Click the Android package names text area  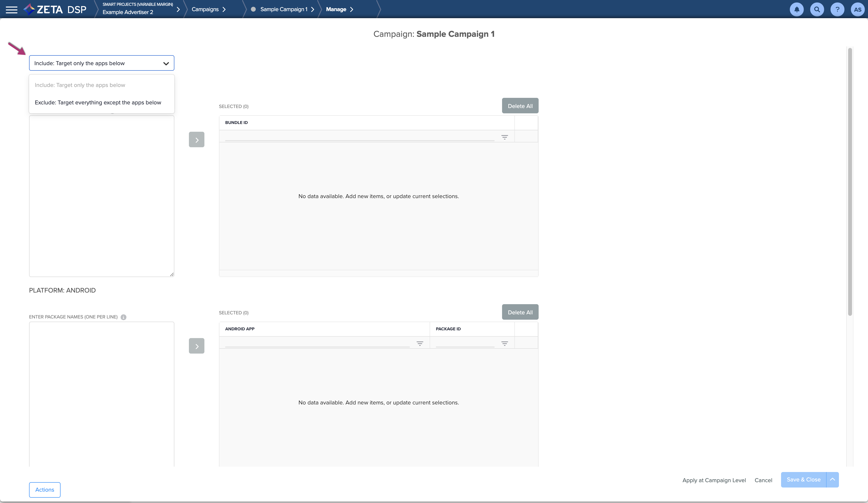(x=101, y=393)
